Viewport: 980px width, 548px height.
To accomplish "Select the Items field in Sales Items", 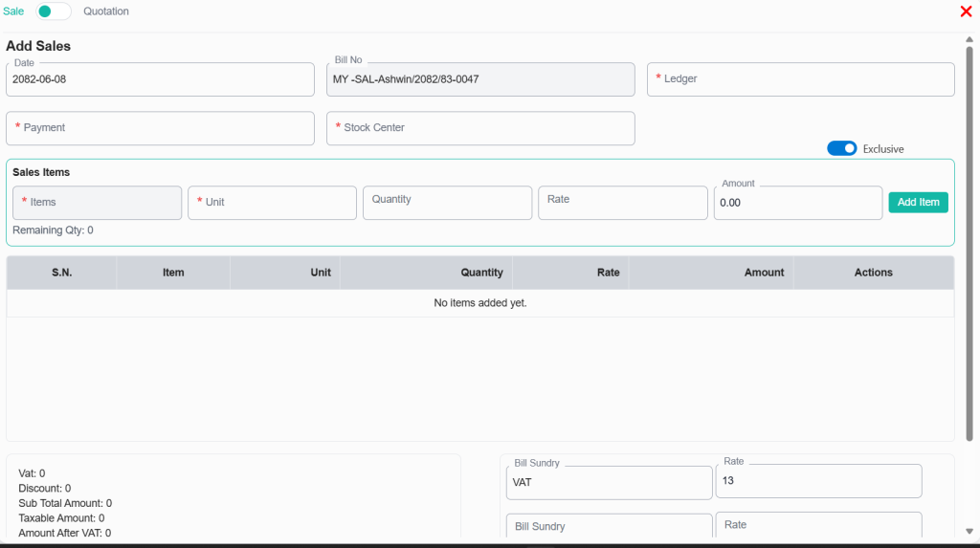I will 97,203.
